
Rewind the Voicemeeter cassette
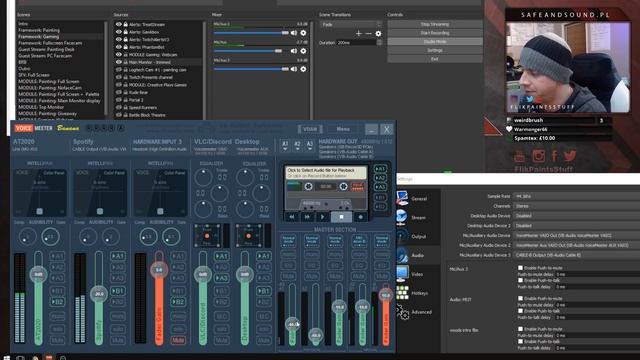pyautogui.click(x=292, y=217)
